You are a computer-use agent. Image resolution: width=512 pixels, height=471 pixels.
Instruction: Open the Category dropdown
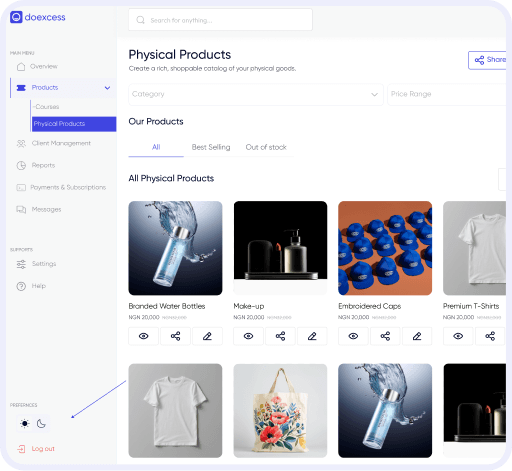coord(256,94)
